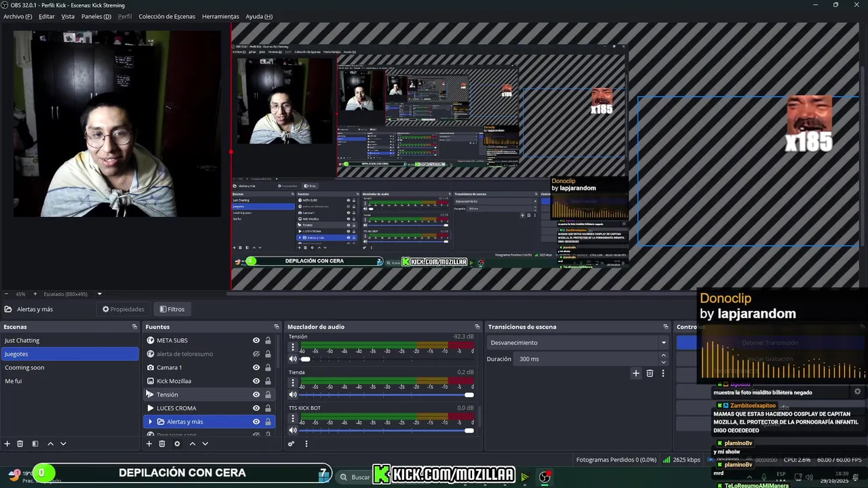Select the Me fui scene
The width and height of the screenshot is (868, 488).
coord(70,381)
